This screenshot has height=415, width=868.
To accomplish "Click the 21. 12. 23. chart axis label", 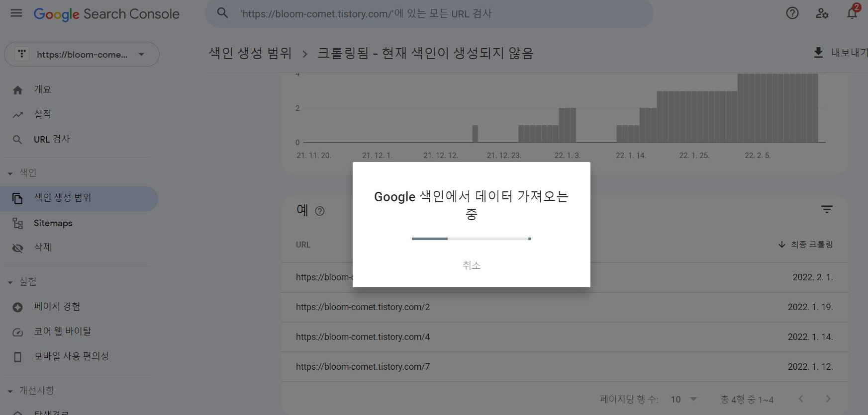I will click(x=504, y=156).
